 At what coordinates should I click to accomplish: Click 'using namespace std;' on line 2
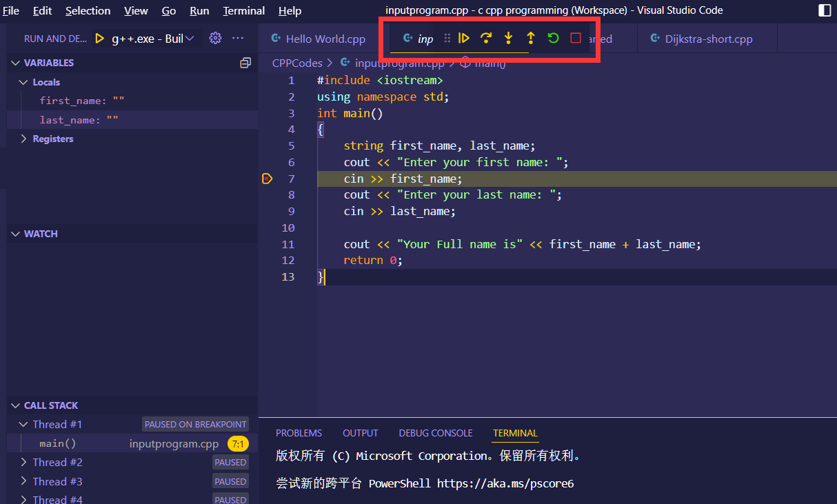383,97
